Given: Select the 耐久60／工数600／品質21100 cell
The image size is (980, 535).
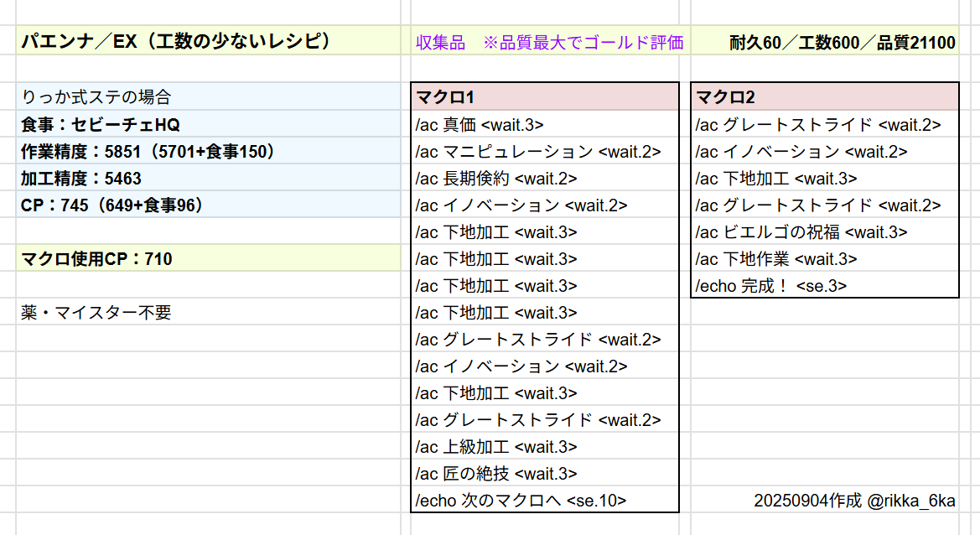Looking at the screenshot, I should coord(843,43).
